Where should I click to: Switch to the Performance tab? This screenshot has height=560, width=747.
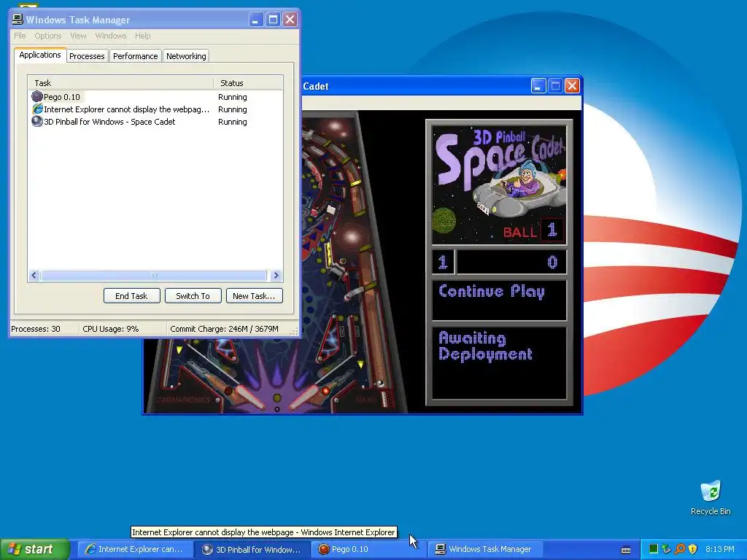(x=135, y=55)
